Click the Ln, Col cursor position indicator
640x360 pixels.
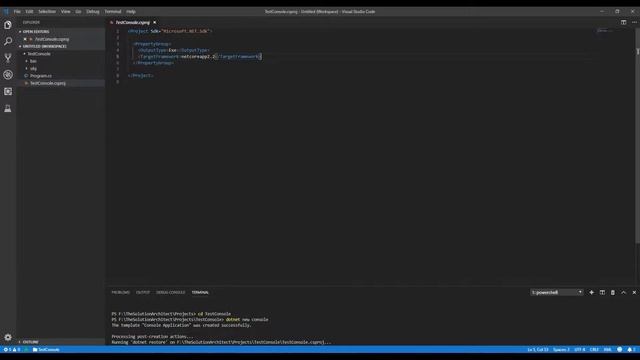538,350
